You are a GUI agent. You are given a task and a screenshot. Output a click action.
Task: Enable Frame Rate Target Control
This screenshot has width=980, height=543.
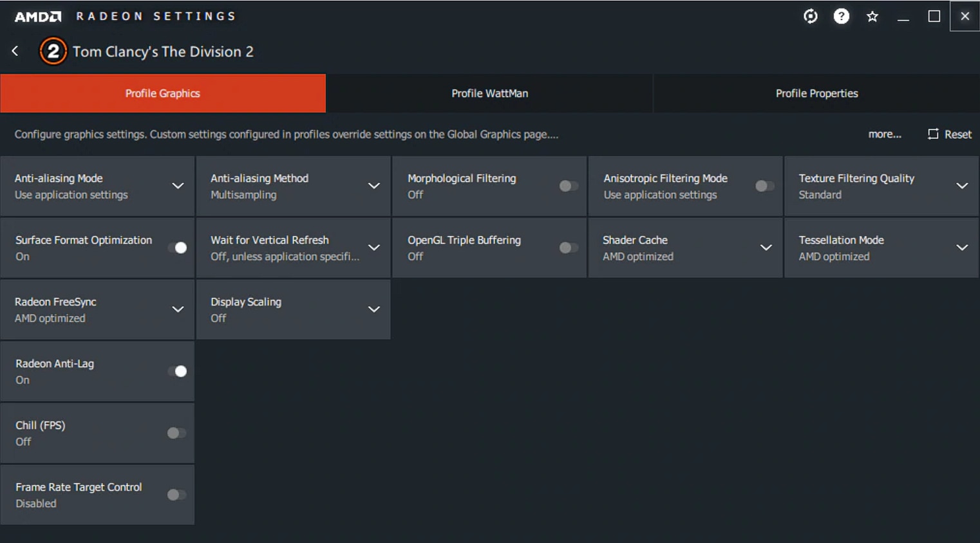pyautogui.click(x=176, y=495)
